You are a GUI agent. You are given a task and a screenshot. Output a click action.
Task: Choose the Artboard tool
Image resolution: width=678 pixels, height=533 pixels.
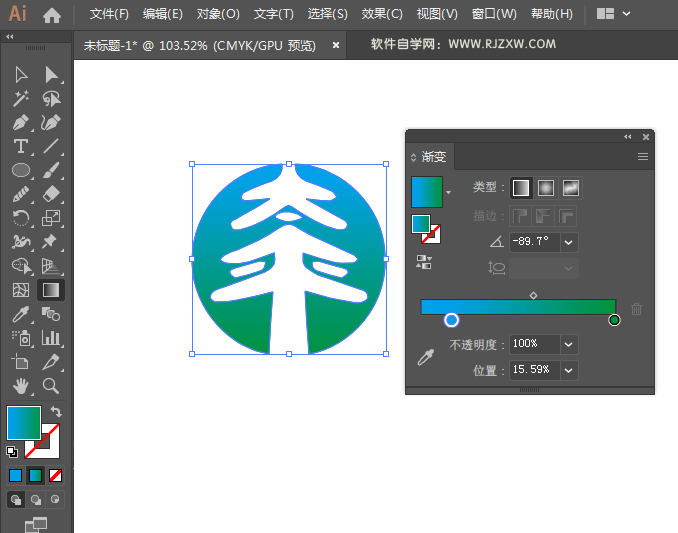coord(20,361)
